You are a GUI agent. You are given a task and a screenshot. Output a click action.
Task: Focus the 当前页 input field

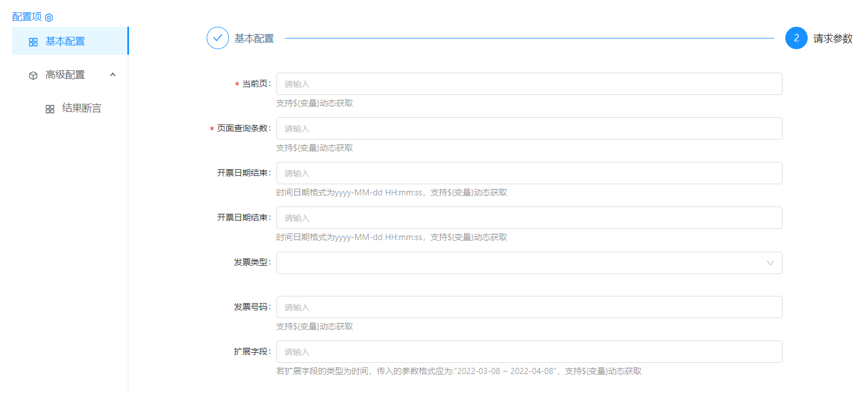528,84
